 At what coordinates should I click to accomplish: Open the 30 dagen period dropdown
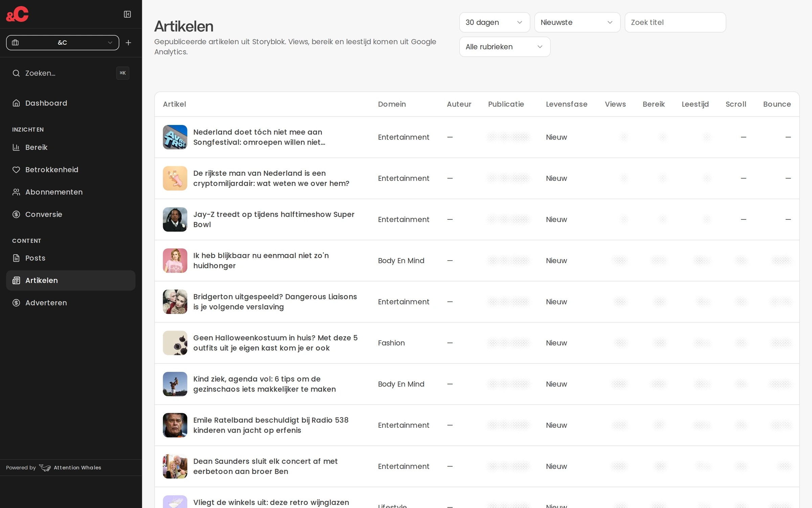click(x=494, y=22)
